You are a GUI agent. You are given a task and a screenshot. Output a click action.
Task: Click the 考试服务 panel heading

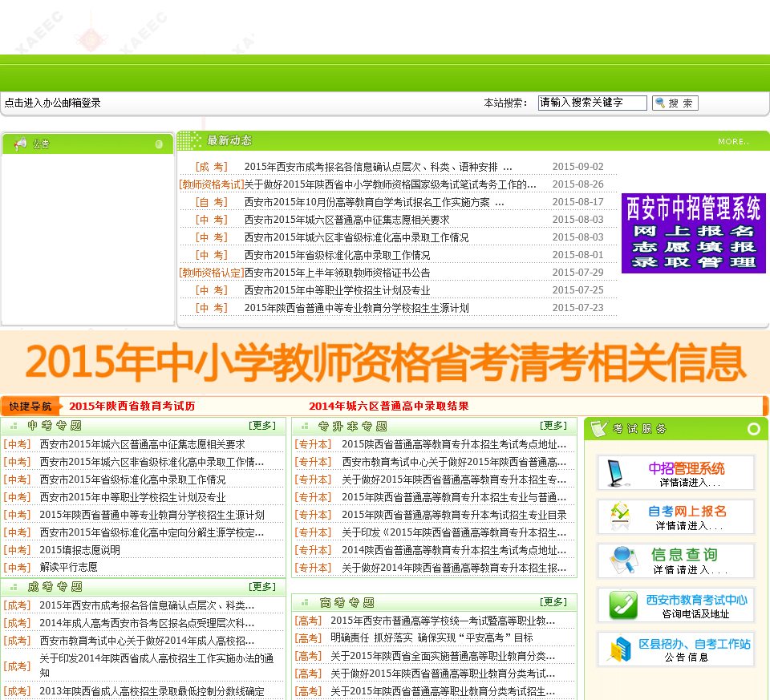coord(639,429)
